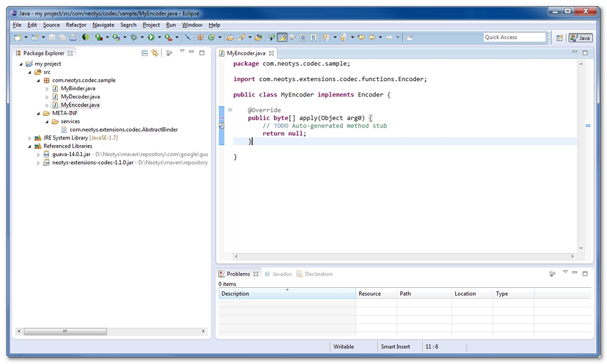Toggle Mark Occurrences highlighter button
Image resolution: width=607 pixels, height=364 pixels.
tap(282, 38)
